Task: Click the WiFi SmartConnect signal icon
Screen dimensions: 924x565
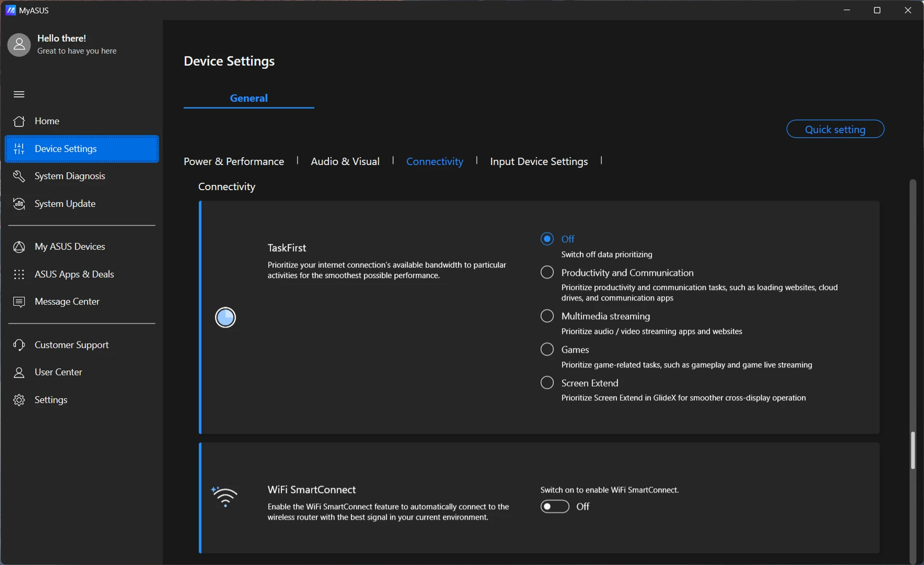Action: tap(224, 497)
